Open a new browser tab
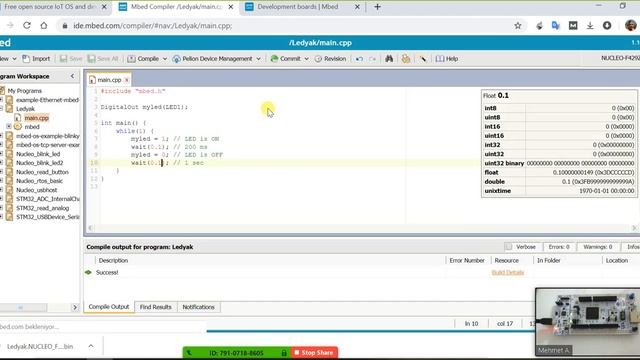Image resolution: width=640 pixels, height=360 pixels. tap(377, 7)
